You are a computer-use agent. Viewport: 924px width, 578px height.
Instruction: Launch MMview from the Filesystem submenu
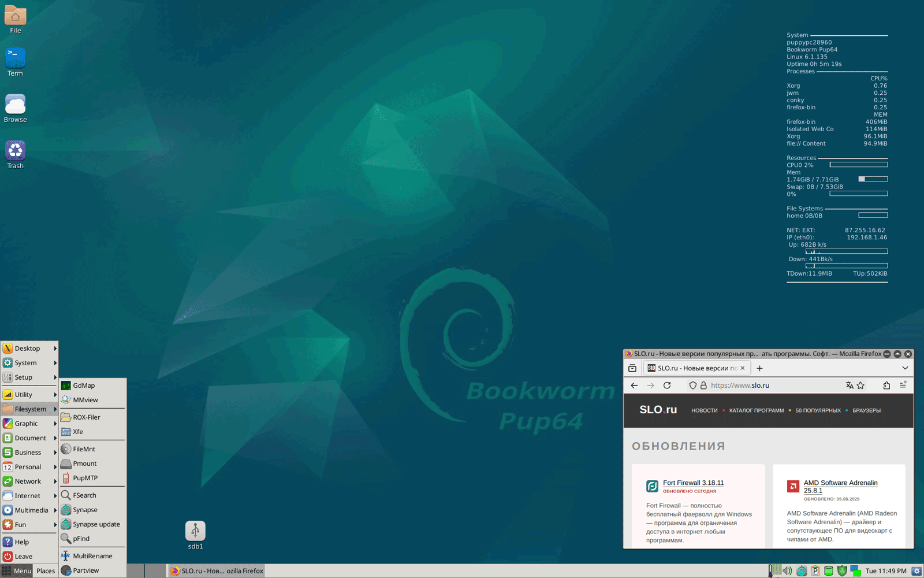pyautogui.click(x=92, y=400)
